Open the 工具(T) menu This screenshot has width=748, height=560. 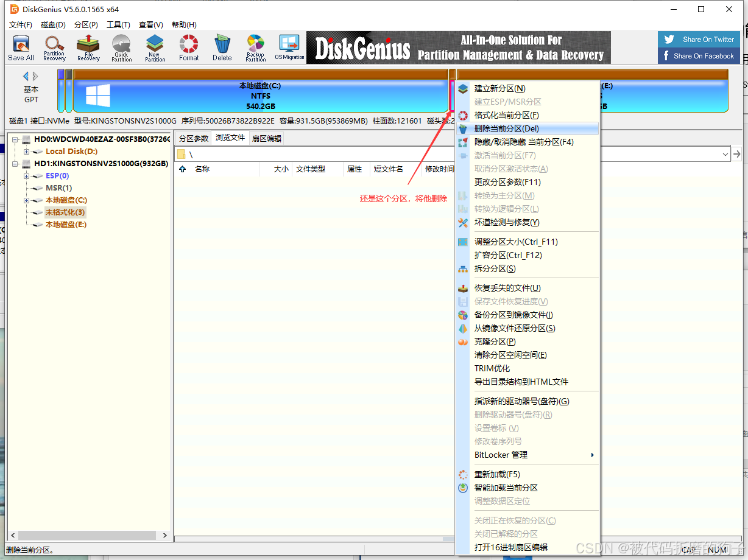click(118, 25)
